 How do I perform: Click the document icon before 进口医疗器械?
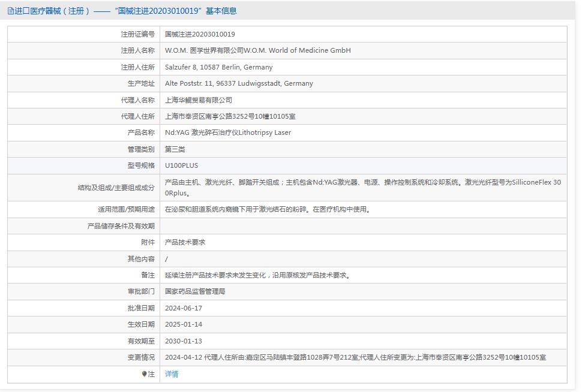(10, 10)
